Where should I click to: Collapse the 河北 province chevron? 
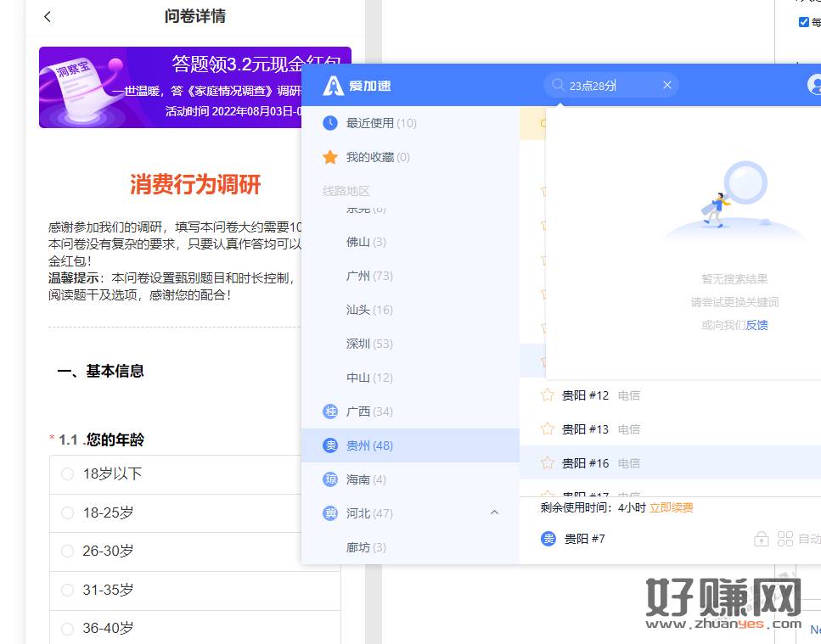click(494, 512)
